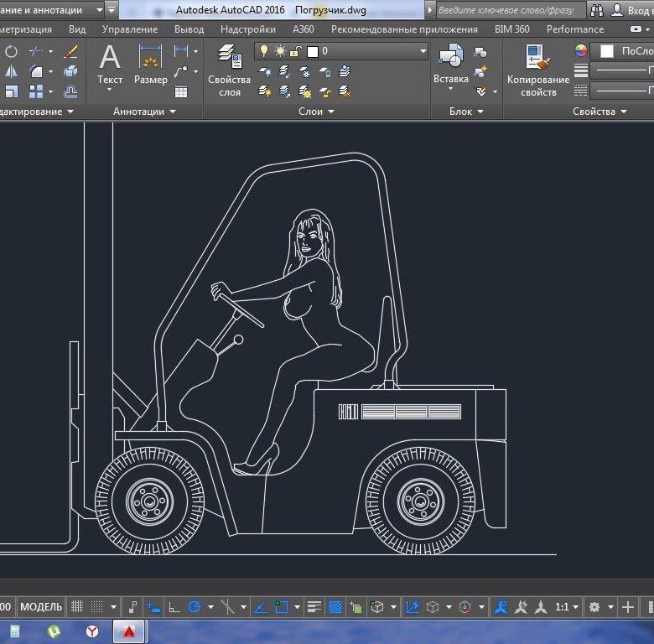This screenshot has height=644, width=654.
Task: Switch to the Вывод ribbon tab
Action: [x=189, y=29]
